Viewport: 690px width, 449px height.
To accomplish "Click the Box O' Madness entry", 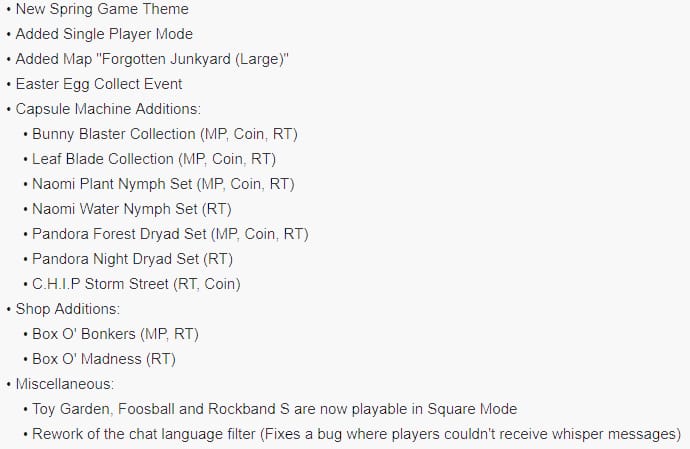I will pyautogui.click(x=104, y=359).
